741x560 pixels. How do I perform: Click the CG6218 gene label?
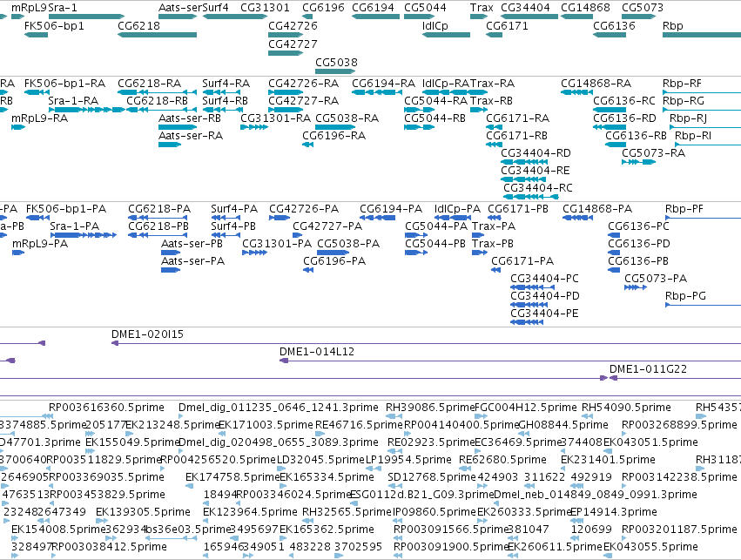(x=139, y=25)
